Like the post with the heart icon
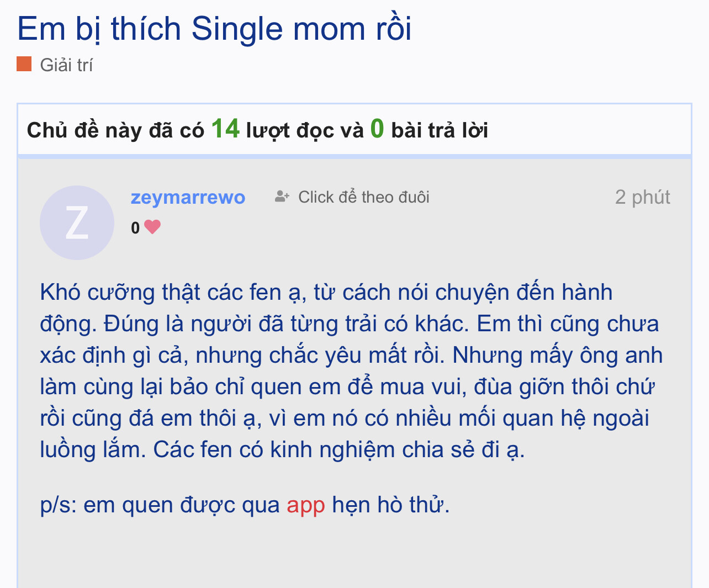The width and height of the screenshot is (709, 588). (152, 227)
